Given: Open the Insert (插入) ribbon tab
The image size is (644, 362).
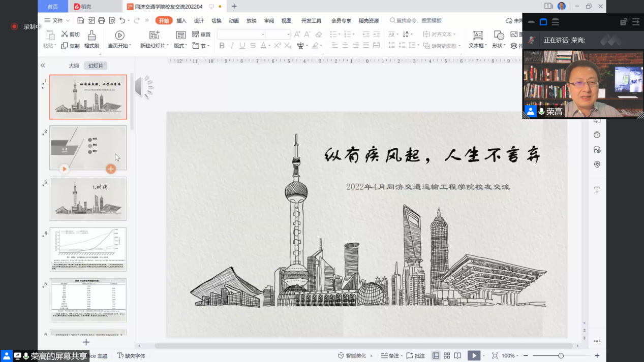Looking at the screenshot, I should [181, 21].
